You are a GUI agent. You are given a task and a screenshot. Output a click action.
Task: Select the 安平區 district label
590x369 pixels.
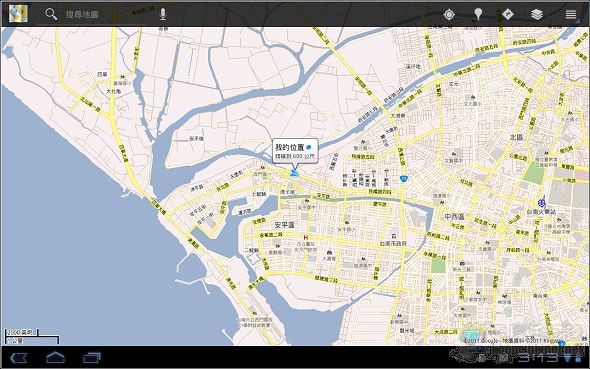coord(284,225)
